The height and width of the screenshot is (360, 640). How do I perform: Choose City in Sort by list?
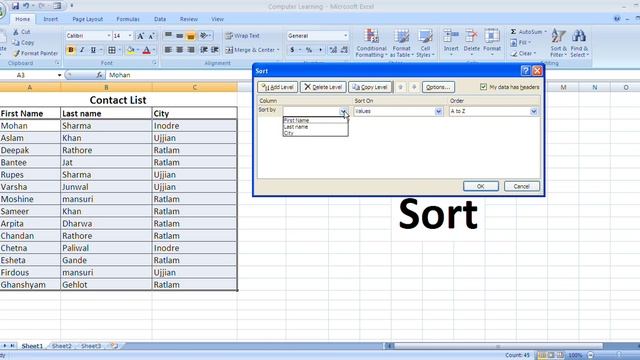pyautogui.click(x=315, y=133)
